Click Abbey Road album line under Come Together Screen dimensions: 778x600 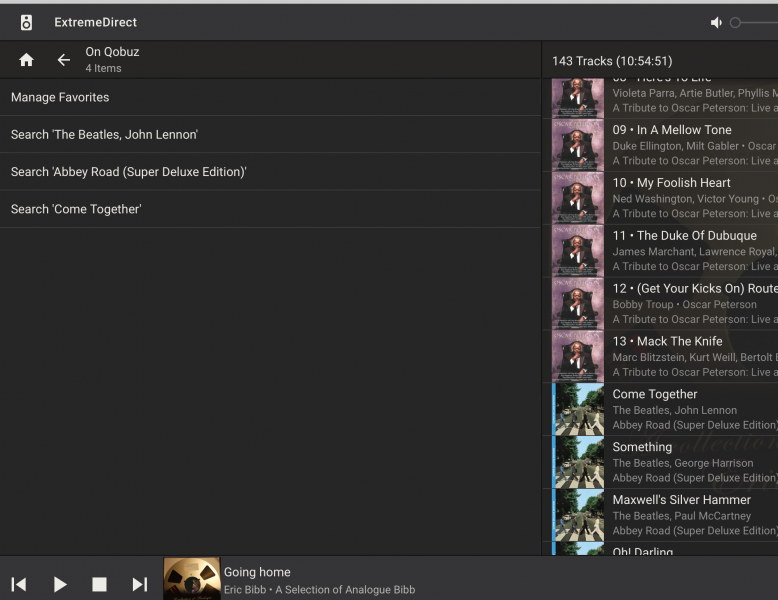click(695, 425)
